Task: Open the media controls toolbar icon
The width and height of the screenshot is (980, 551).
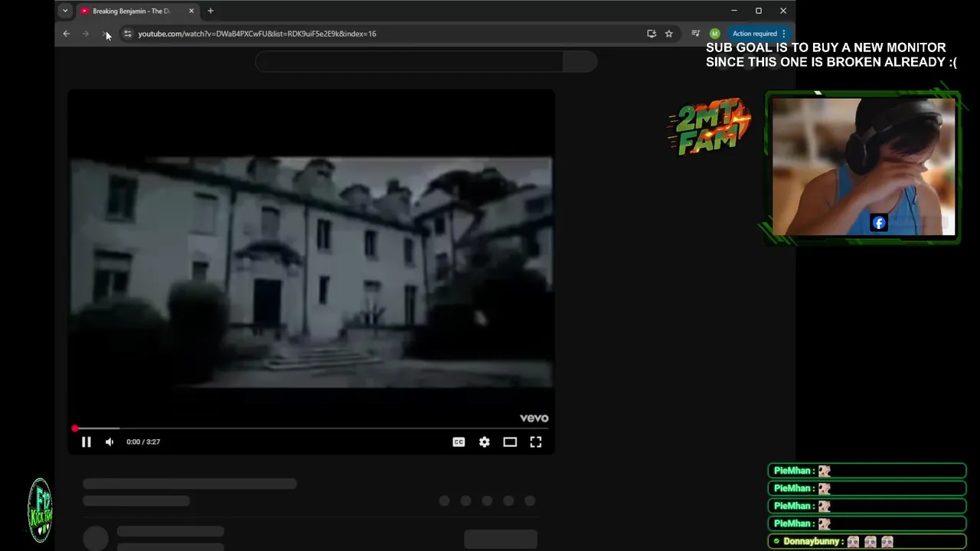Action: pyautogui.click(x=695, y=34)
